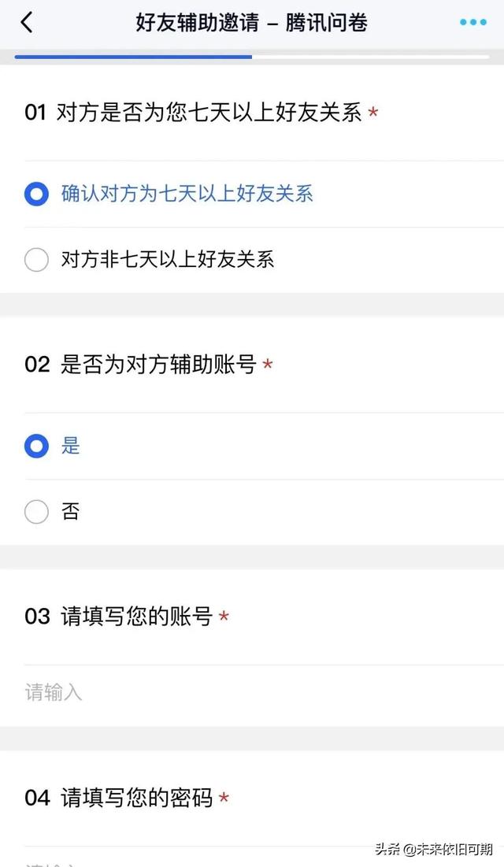Tap question 01 heading about 七天以上好友关系
This screenshot has height=867, width=504.
[197, 113]
